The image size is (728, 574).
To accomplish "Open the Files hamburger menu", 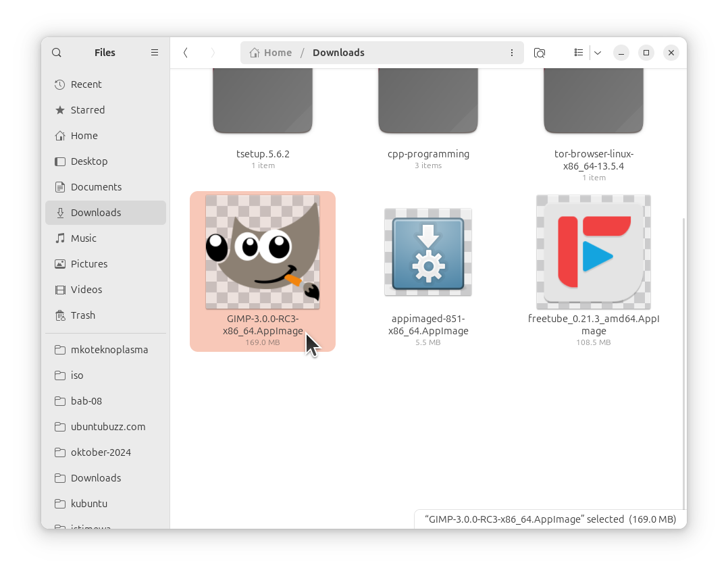I will tap(155, 53).
